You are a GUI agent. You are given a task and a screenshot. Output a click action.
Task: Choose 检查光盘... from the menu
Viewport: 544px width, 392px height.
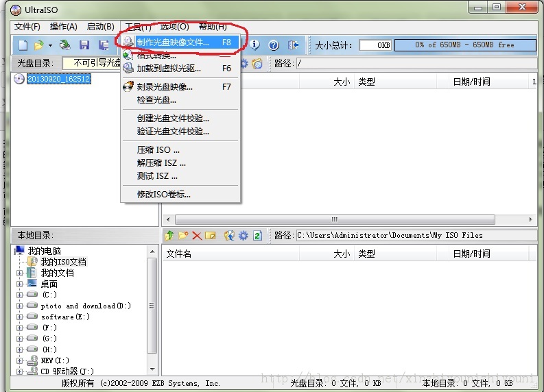[180, 100]
